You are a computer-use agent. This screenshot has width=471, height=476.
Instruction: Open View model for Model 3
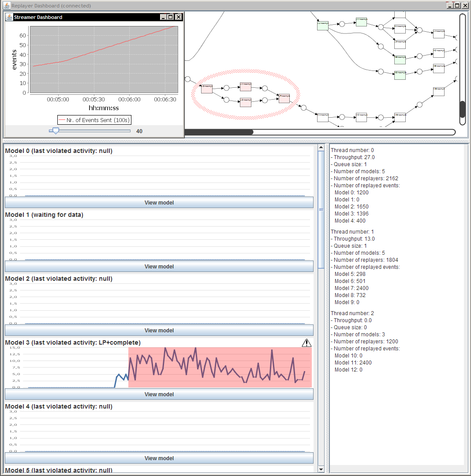159,394
